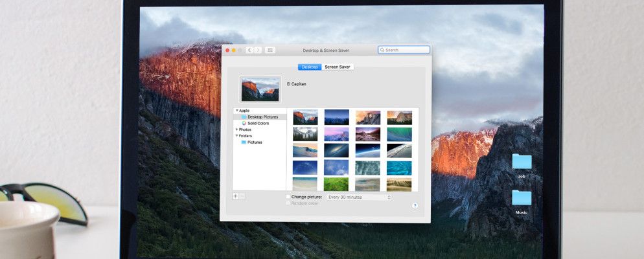Viewport: 644px width, 259px height.
Task: Choose the turquoise water ripples thumbnail
Action: tap(399, 168)
